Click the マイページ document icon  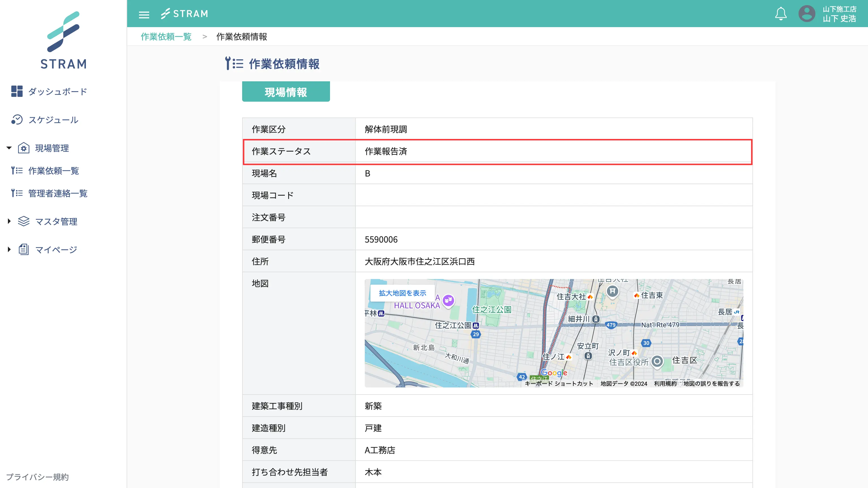(23, 250)
